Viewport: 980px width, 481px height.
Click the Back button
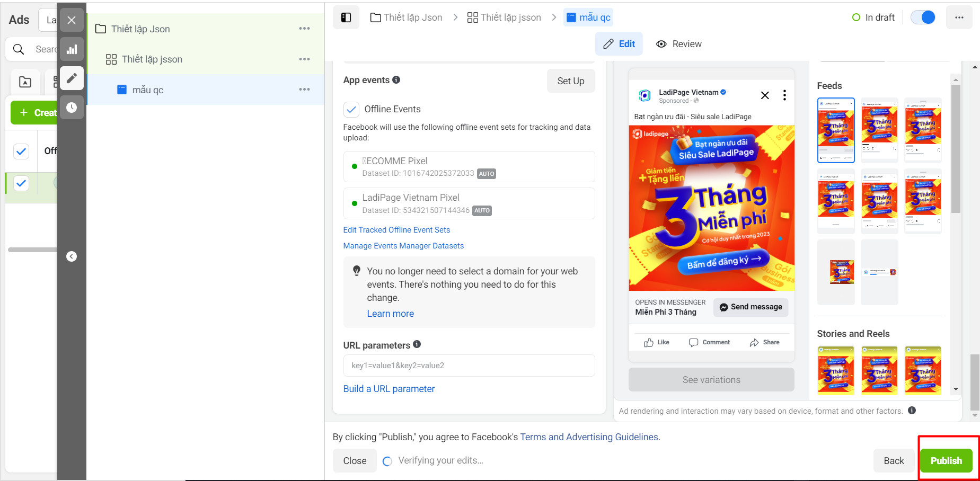coord(894,461)
